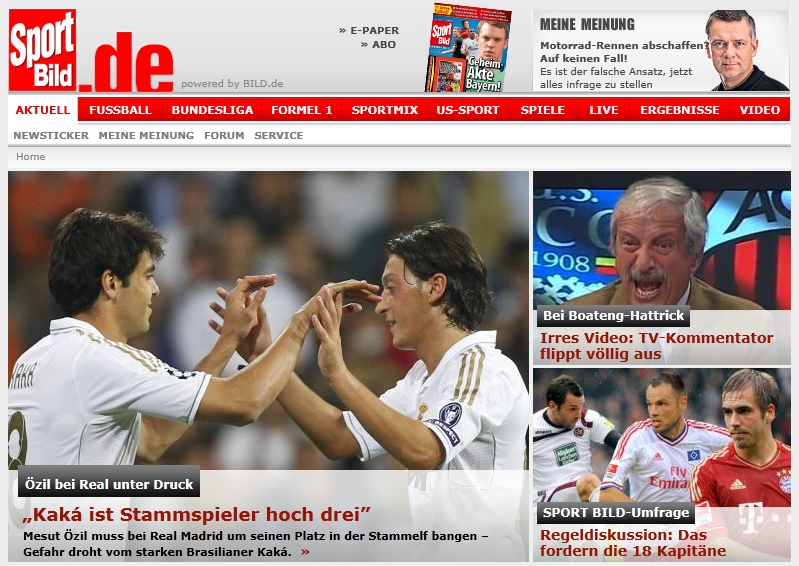Screen dimensions: 799x566
Task: Open the ERGEBNISSE results section
Action: [x=680, y=110]
